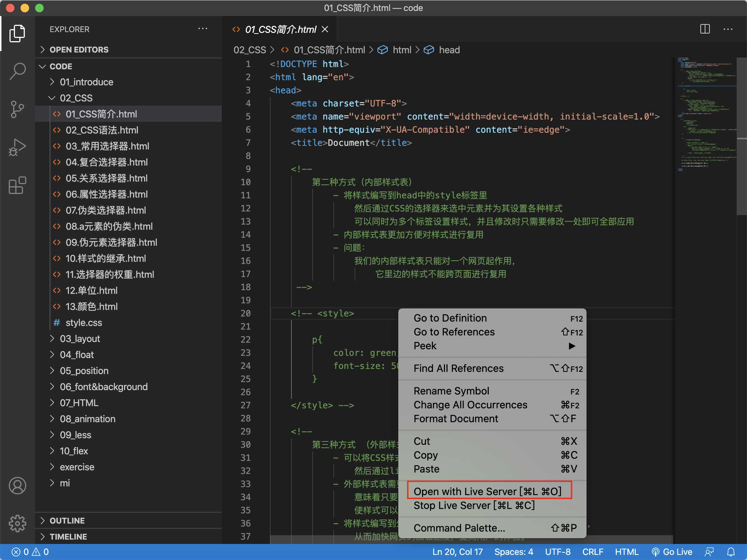The image size is (747, 560).
Task: Open the Accounts menu
Action: click(x=17, y=486)
